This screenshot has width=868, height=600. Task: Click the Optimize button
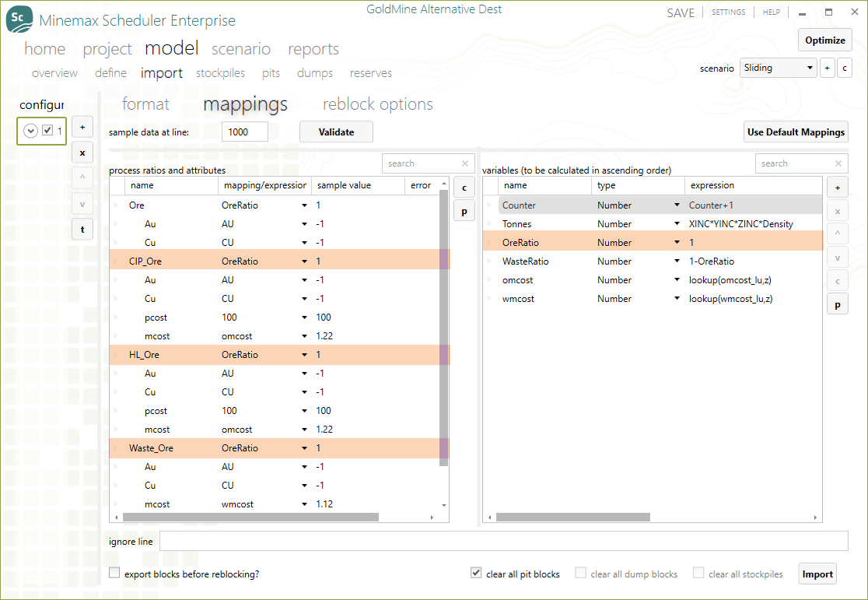(x=824, y=40)
